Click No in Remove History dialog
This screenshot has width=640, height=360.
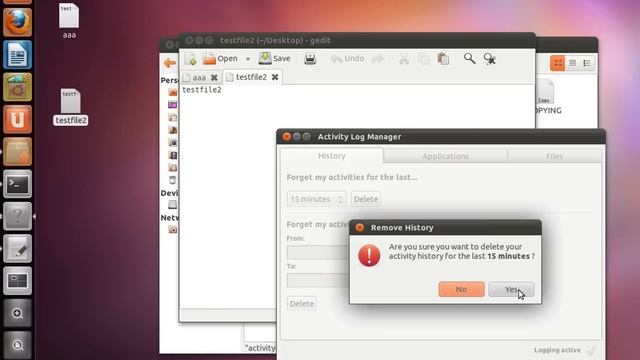[x=461, y=289]
